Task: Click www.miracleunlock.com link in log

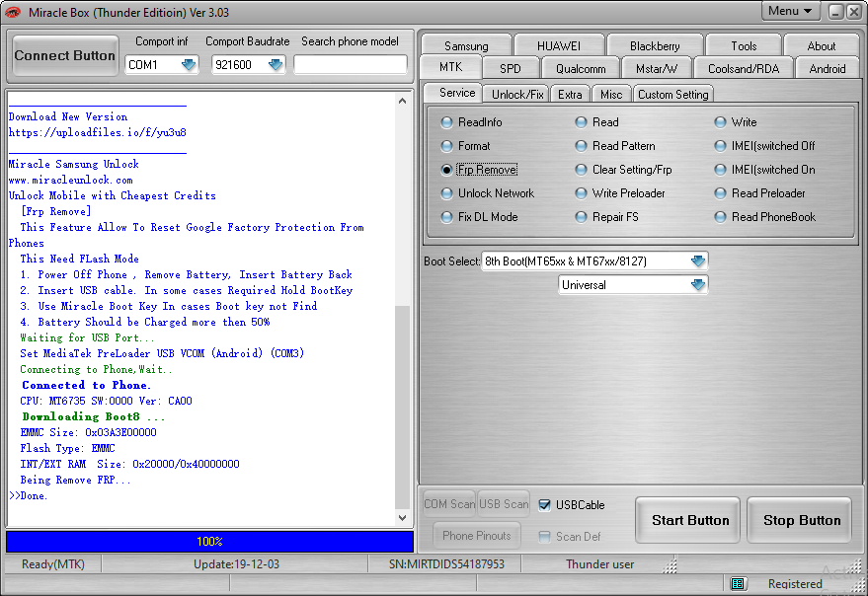Action: [71, 181]
